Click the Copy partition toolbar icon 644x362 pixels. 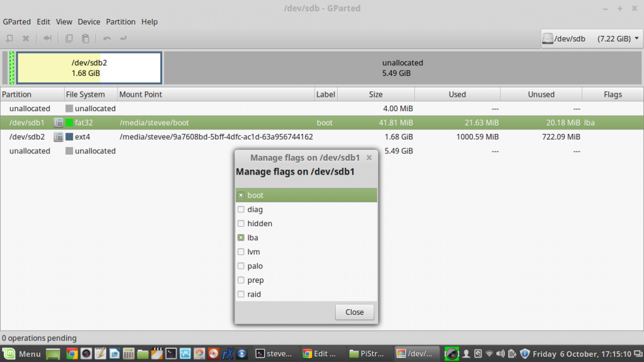pyautogui.click(x=69, y=38)
